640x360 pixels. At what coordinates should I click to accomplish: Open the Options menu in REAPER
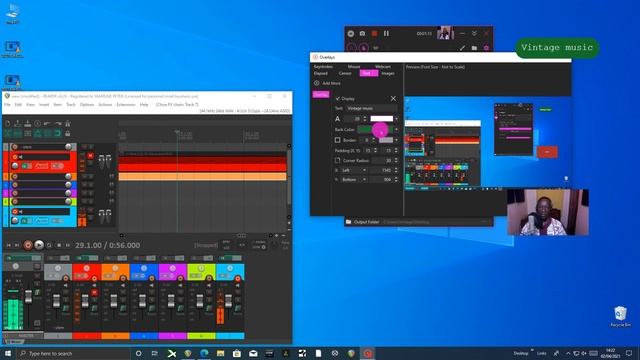(87, 105)
